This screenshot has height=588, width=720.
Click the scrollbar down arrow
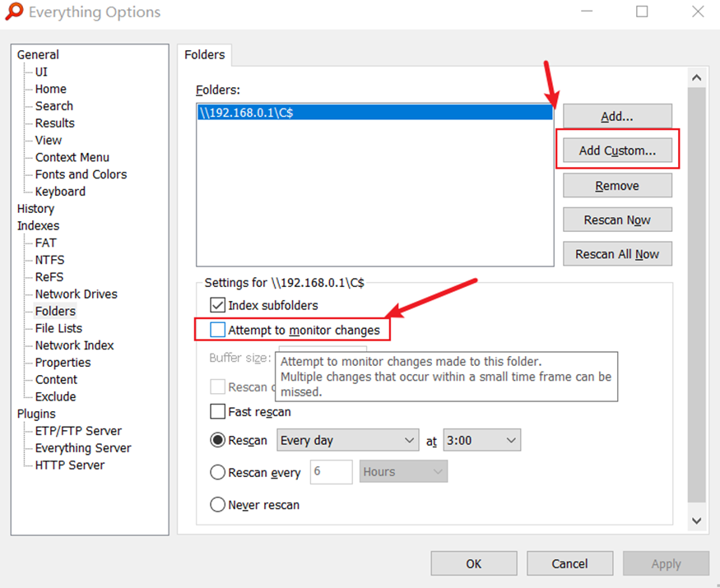[697, 521]
